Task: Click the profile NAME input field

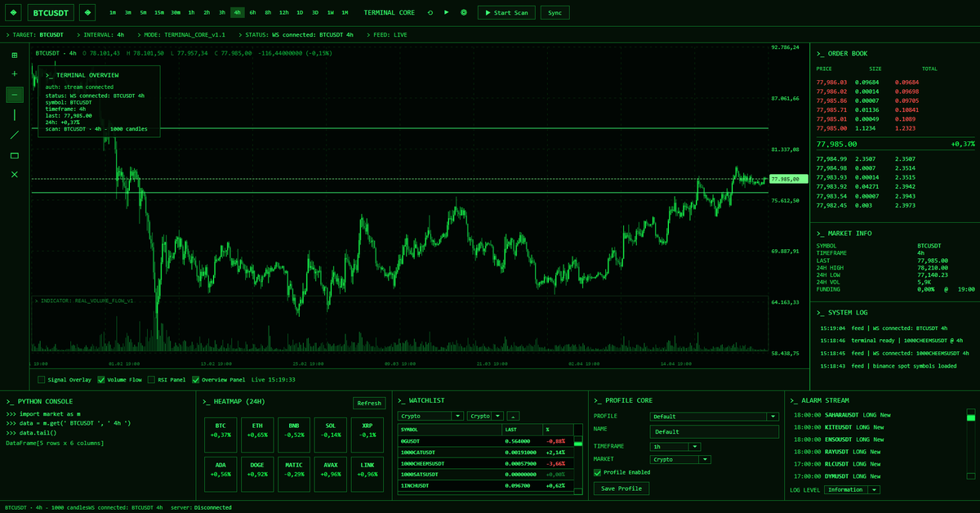Action: [715, 431]
